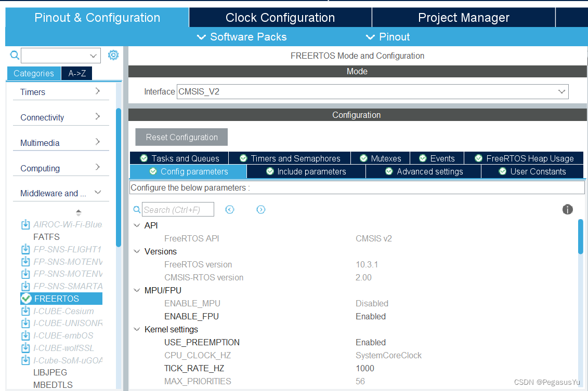Switch category list to A->Z view
Viewport: 588px width, 391px height.
[x=77, y=73]
